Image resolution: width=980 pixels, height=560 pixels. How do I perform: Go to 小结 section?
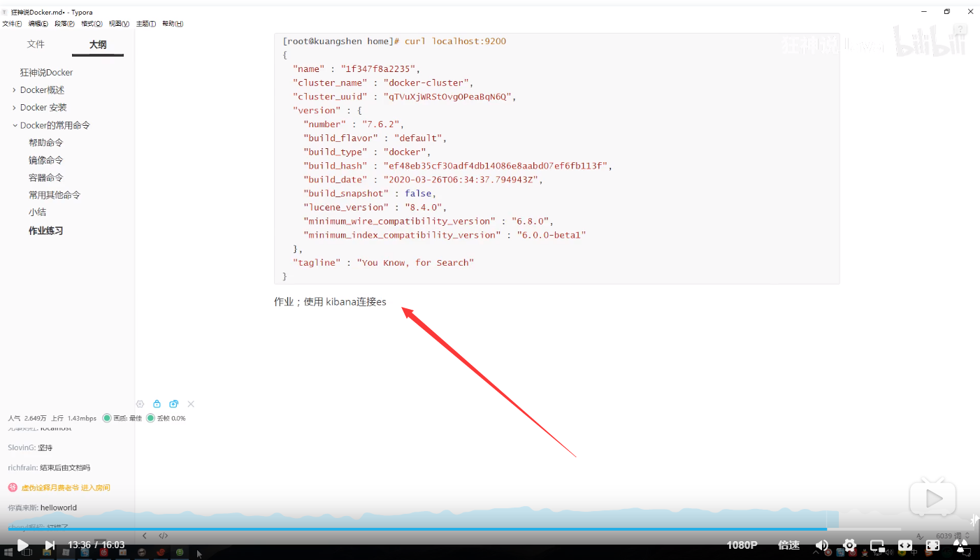pos(37,212)
